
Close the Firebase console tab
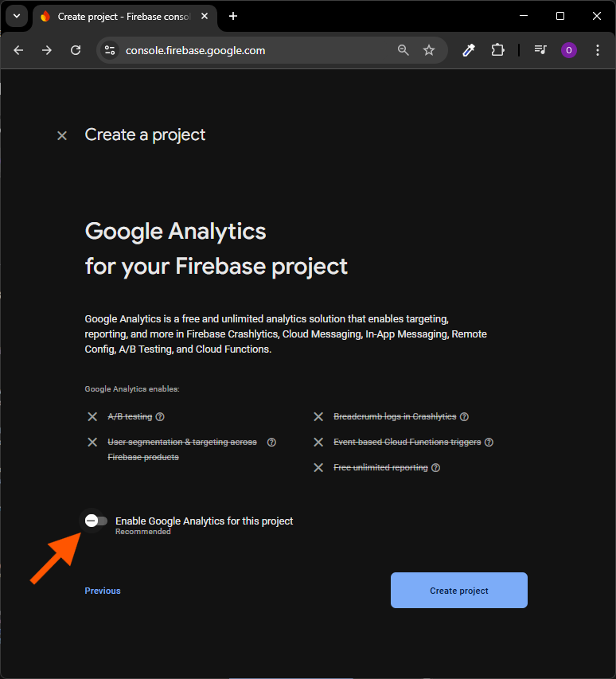(x=205, y=16)
